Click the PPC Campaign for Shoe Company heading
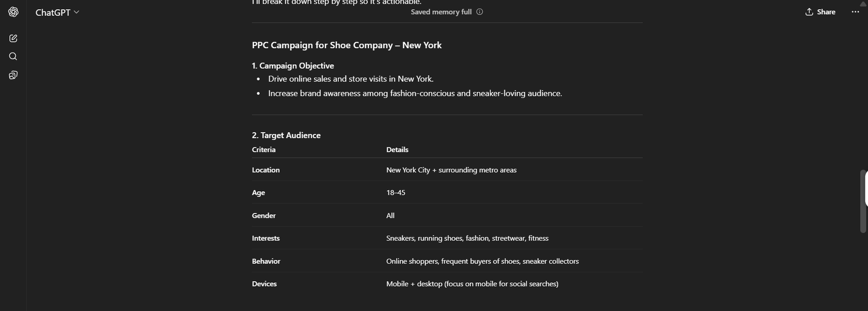Viewport: 868px width, 311px height. pyautogui.click(x=347, y=46)
